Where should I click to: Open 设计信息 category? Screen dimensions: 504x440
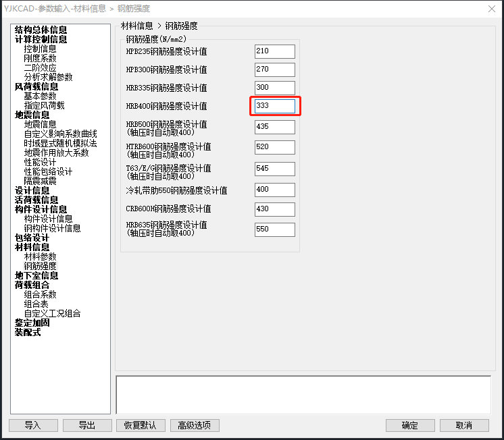[32, 190]
